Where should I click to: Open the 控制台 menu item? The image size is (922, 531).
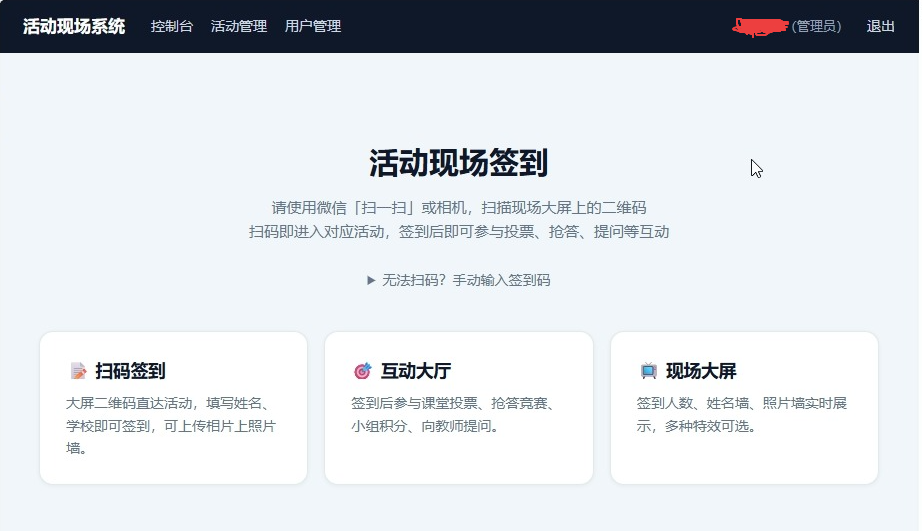tap(172, 26)
